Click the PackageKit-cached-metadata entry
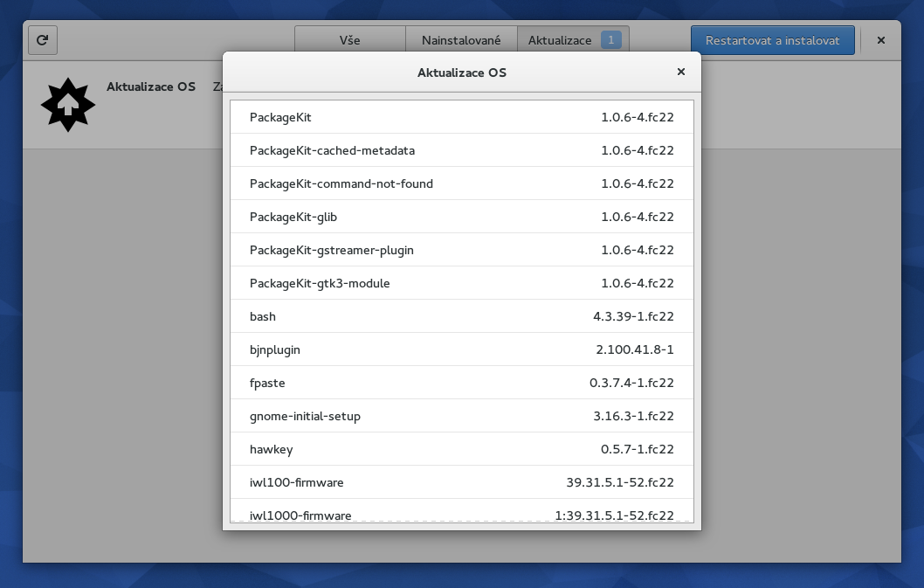This screenshot has width=924, height=588. [x=461, y=150]
